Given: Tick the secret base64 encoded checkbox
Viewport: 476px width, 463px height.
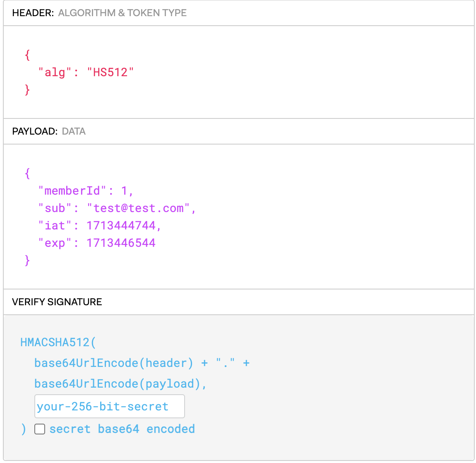Looking at the screenshot, I should 40,429.
